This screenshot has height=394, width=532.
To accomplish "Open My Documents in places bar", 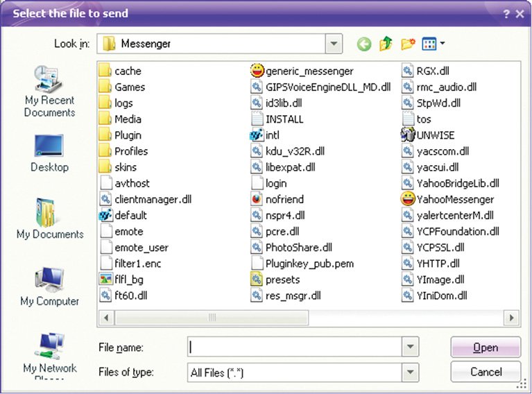I will (49, 219).
